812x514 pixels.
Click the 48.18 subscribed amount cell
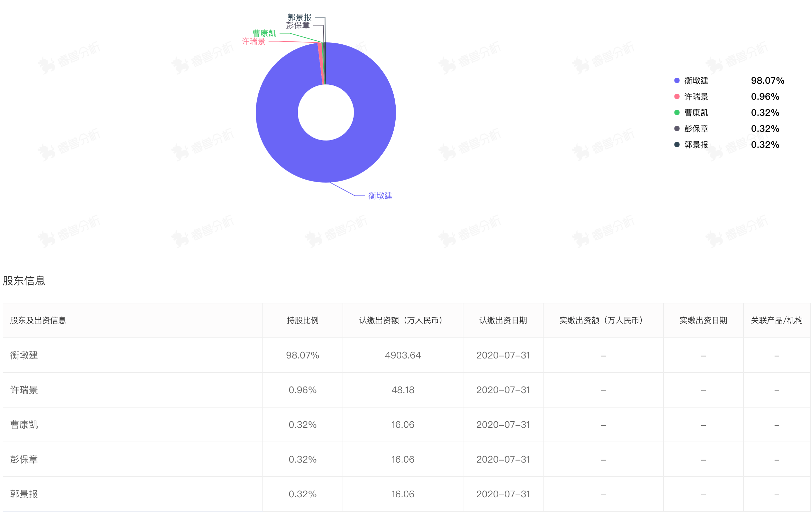click(403, 390)
